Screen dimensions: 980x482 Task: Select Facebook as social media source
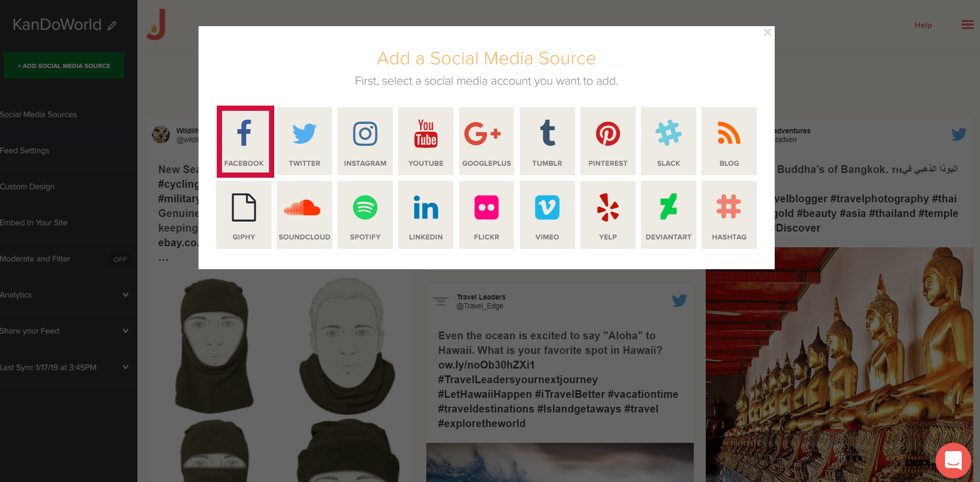click(x=244, y=141)
